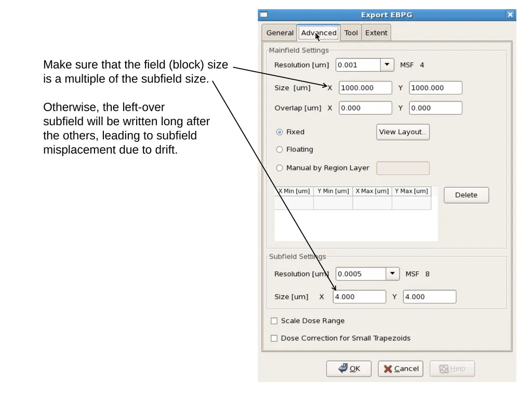This screenshot has width=532, height=399.
Task: Click the View Layout button
Action: click(403, 132)
